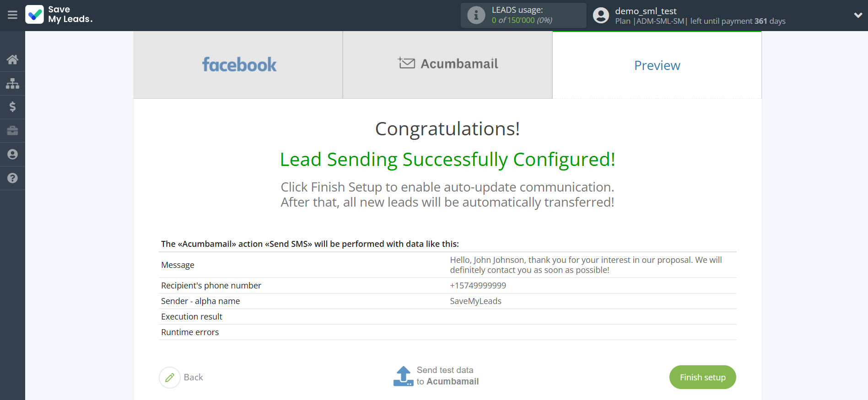The width and height of the screenshot is (868, 400).
Task: Click the LEADS usage info icon
Action: (x=476, y=15)
